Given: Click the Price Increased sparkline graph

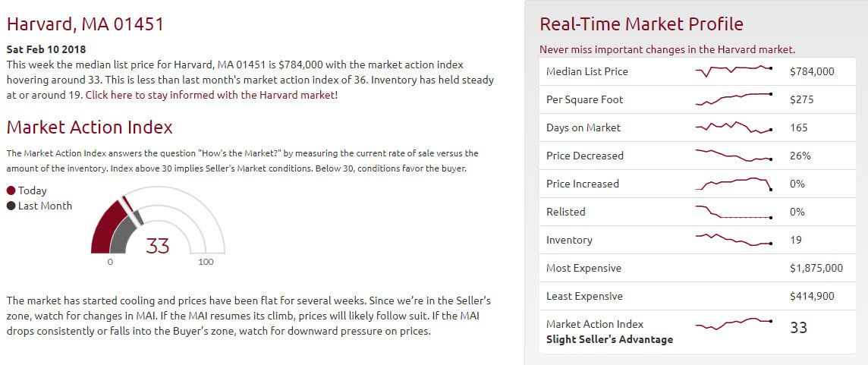Looking at the screenshot, I should (x=734, y=184).
